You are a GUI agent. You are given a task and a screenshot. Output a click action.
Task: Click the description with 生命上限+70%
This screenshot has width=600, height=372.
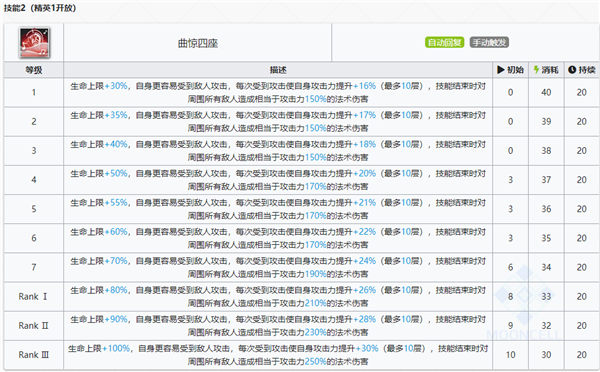pyautogui.click(x=278, y=267)
